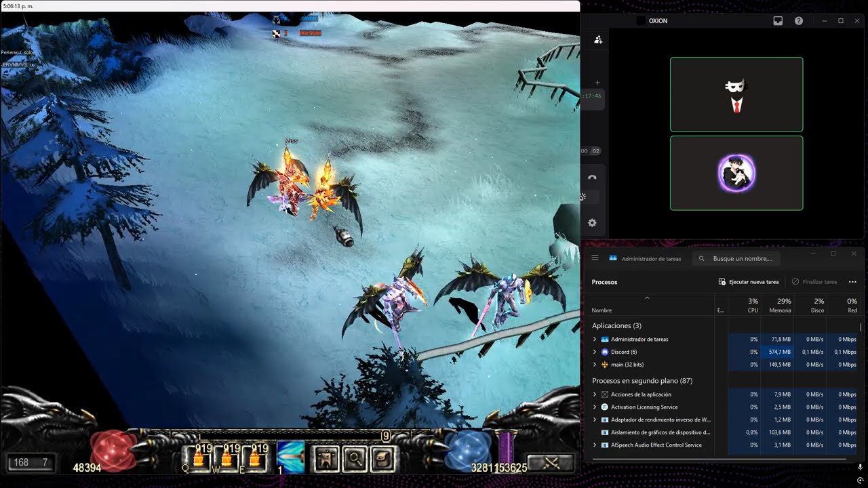Image resolution: width=868 pixels, height=488 pixels.
Task: Expand AISpeech Audio Effect Control Service
Action: click(595, 445)
